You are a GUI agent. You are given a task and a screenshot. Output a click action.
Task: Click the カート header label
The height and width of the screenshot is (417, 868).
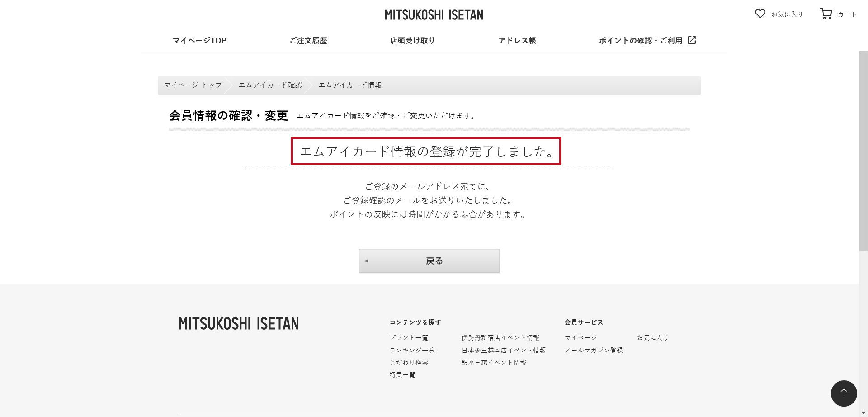point(847,14)
